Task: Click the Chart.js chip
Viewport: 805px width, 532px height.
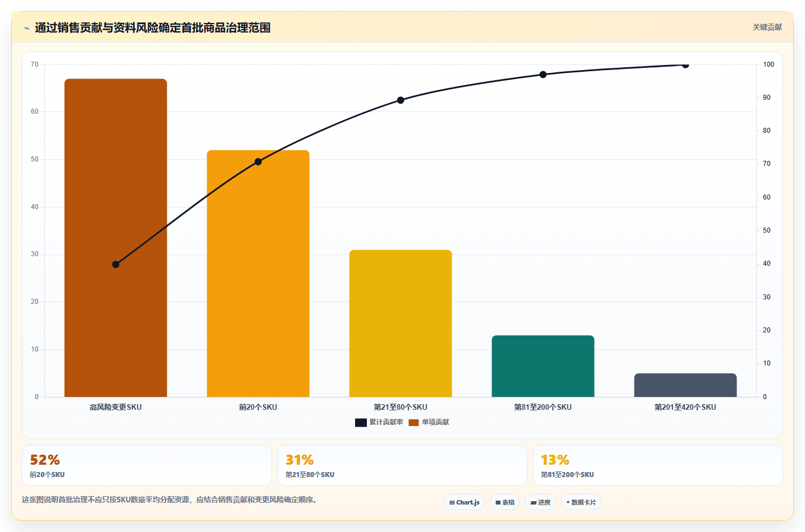Action: (464, 502)
